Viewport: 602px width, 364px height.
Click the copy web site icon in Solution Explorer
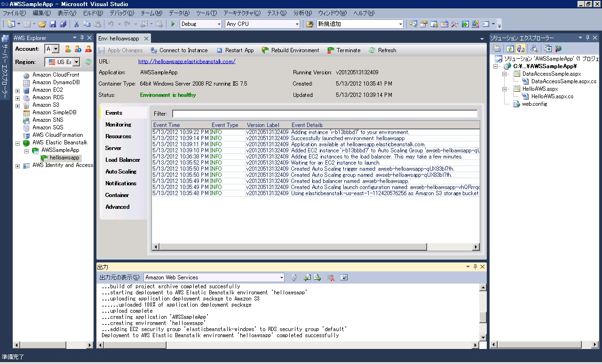pos(548,48)
